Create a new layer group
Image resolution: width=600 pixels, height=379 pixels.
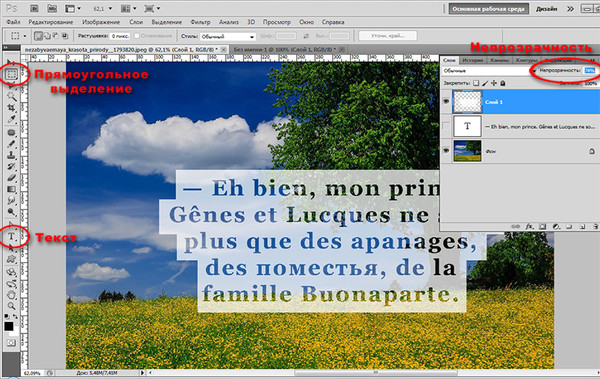(x=569, y=227)
